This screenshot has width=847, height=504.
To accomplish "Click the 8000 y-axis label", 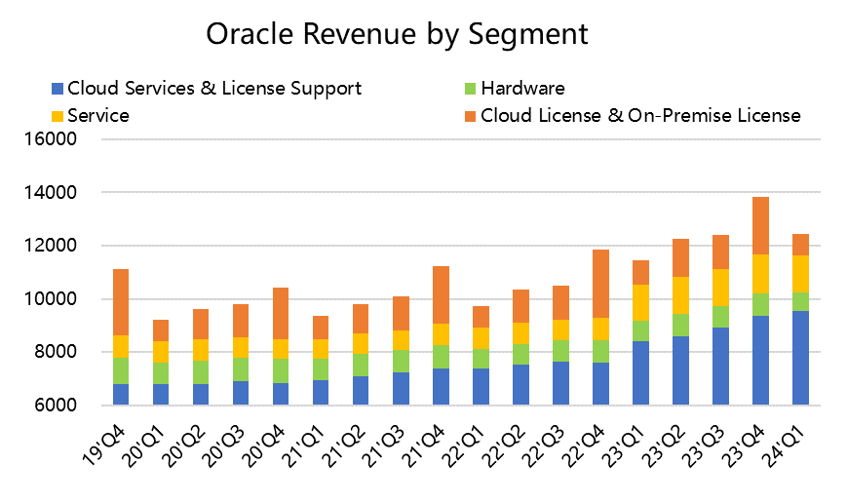I will click(x=57, y=352).
